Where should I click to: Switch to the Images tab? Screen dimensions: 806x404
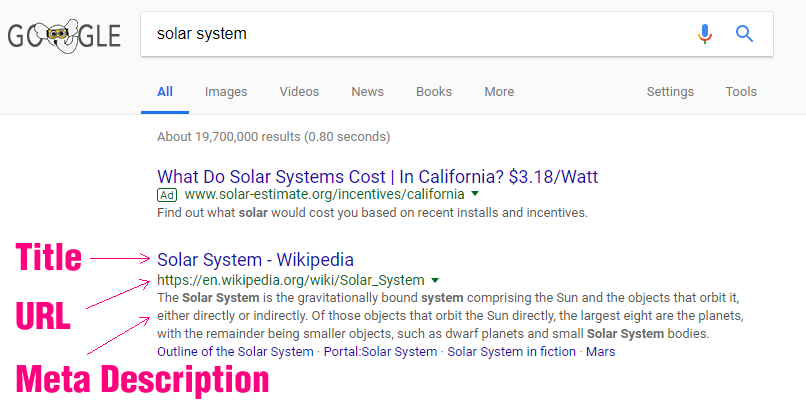point(226,91)
